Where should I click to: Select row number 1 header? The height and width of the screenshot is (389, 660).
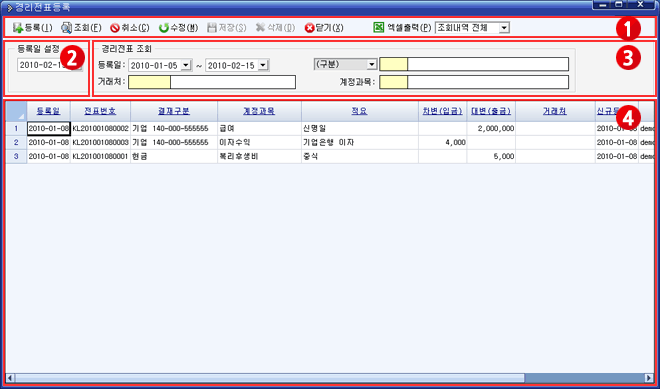[16, 128]
